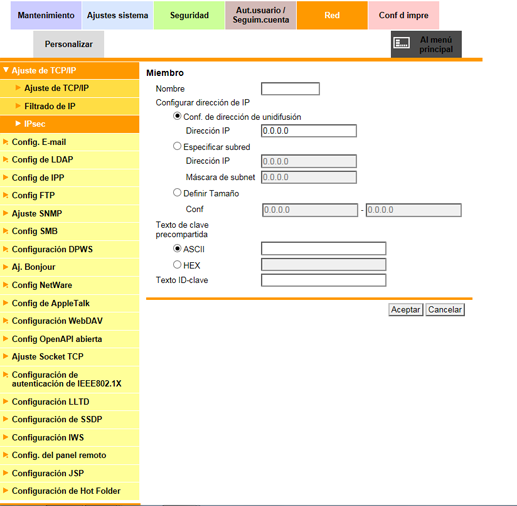Open Configuración de autenticación de IEEE802.1X
This screenshot has height=506, width=517.
pos(70,379)
